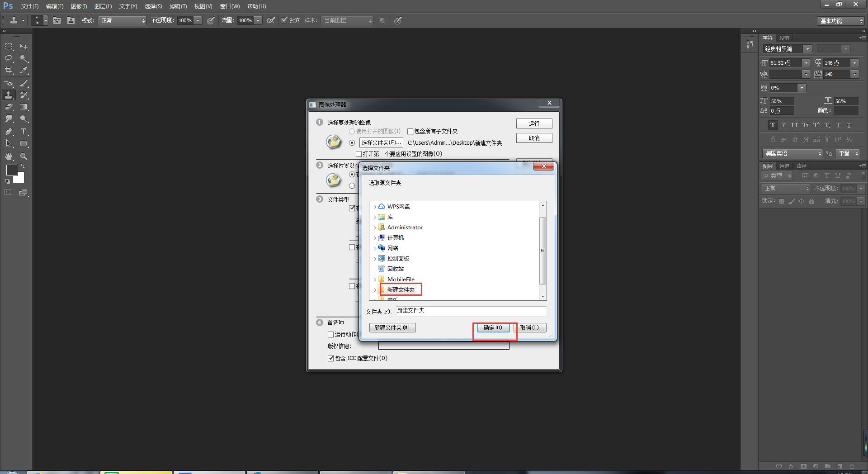This screenshot has width=868, height=474.
Task: Expand the 库 tree node
Action: point(375,217)
